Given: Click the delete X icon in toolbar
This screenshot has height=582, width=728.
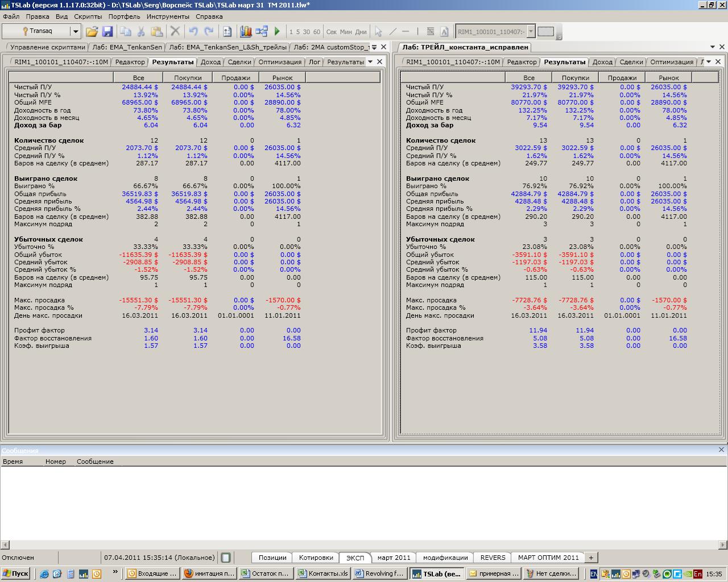Looking at the screenshot, I should point(175,32).
